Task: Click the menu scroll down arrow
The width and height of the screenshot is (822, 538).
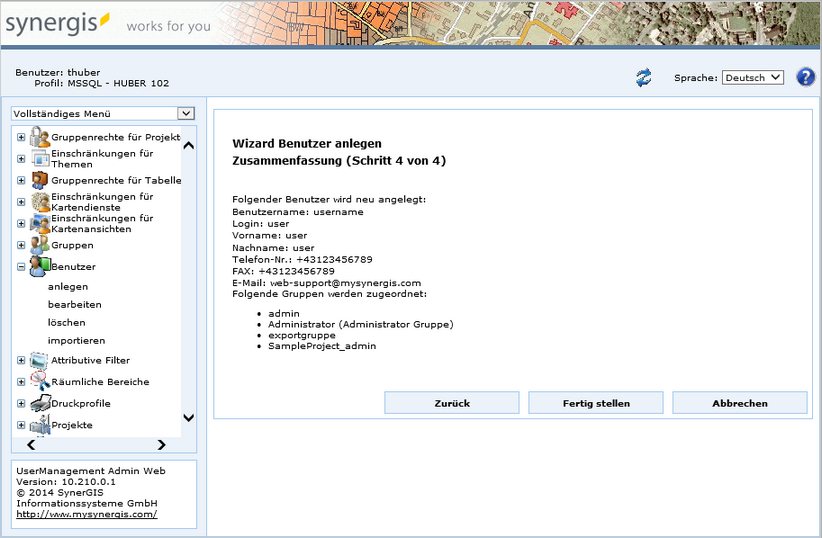Action: (189, 418)
